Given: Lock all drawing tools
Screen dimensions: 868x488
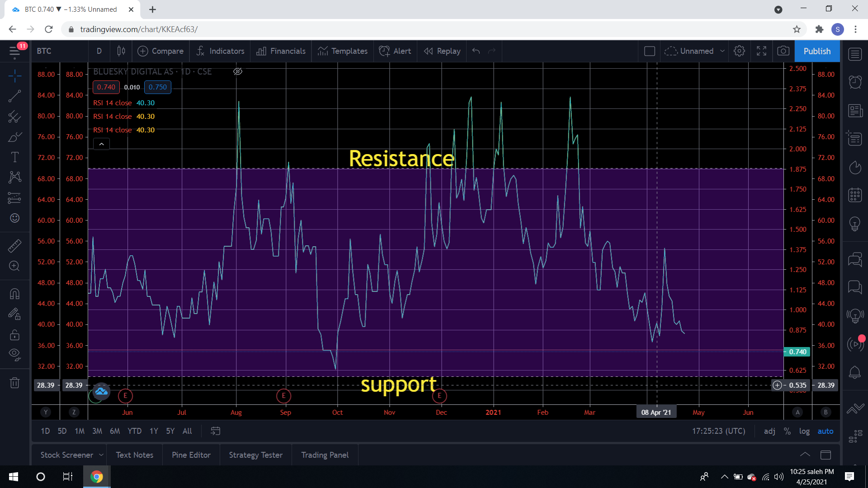Looking at the screenshot, I should [x=14, y=334].
